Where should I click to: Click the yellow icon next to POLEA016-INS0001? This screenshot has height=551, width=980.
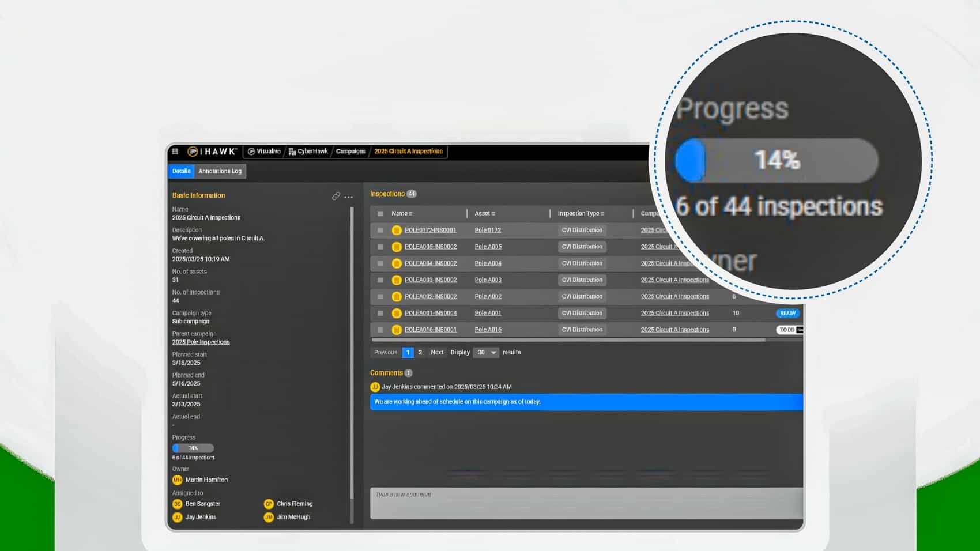pyautogui.click(x=397, y=330)
